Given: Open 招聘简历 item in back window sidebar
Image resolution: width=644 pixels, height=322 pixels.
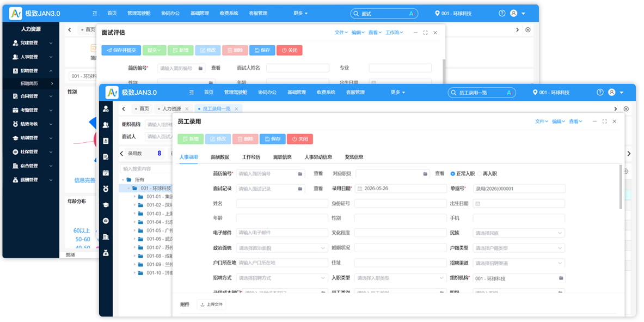Looking at the screenshot, I should coord(29,83).
